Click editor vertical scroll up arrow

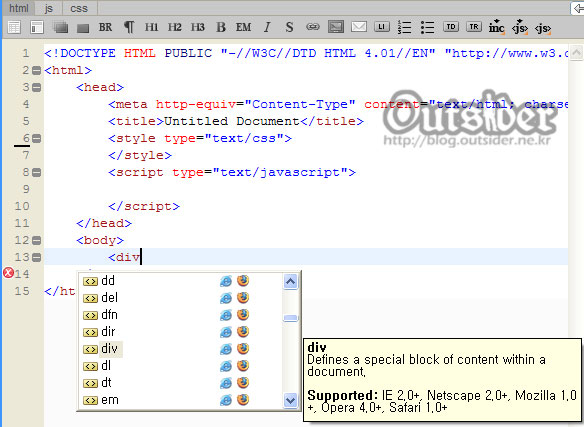(x=576, y=52)
